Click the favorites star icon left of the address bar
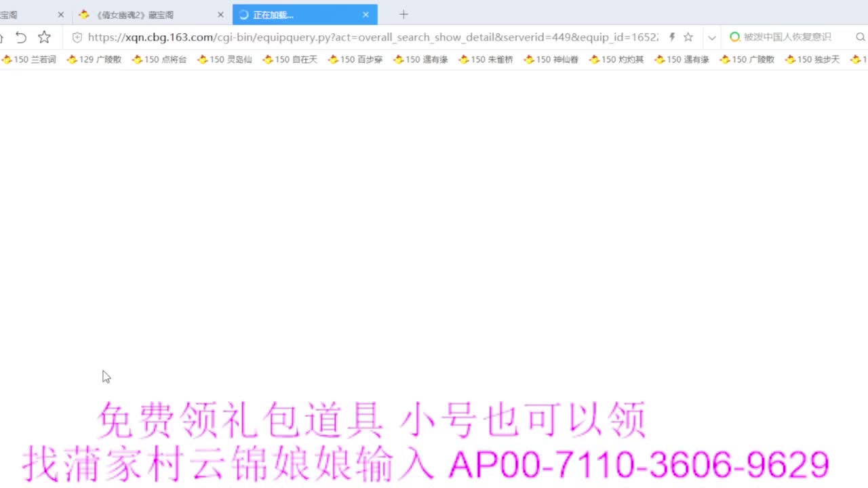Screen dimensions: 868x488 (x=44, y=37)
